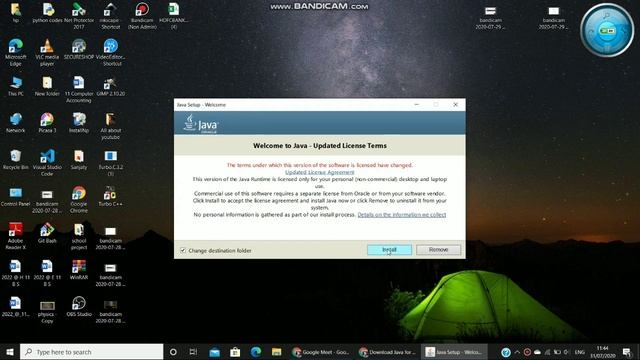Select the Microsoft Edge desktop icon
640x360 pixels.
[x=16, y=53]
